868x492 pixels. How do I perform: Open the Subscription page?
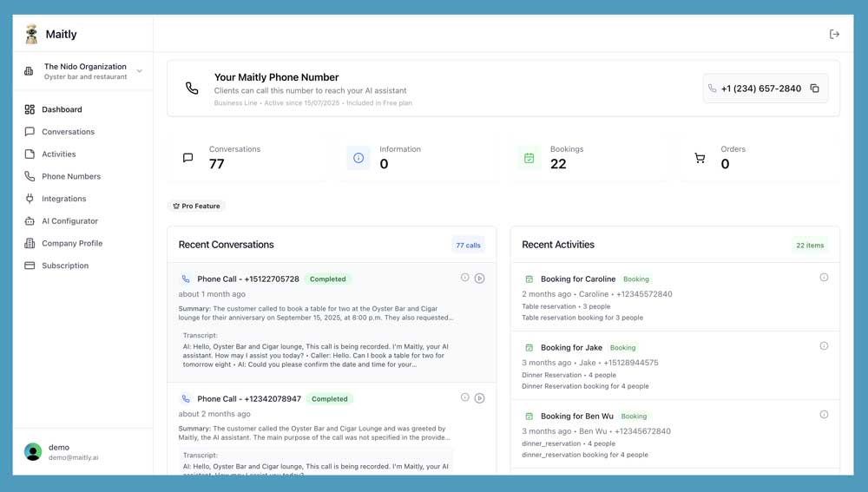click(65, 266)
